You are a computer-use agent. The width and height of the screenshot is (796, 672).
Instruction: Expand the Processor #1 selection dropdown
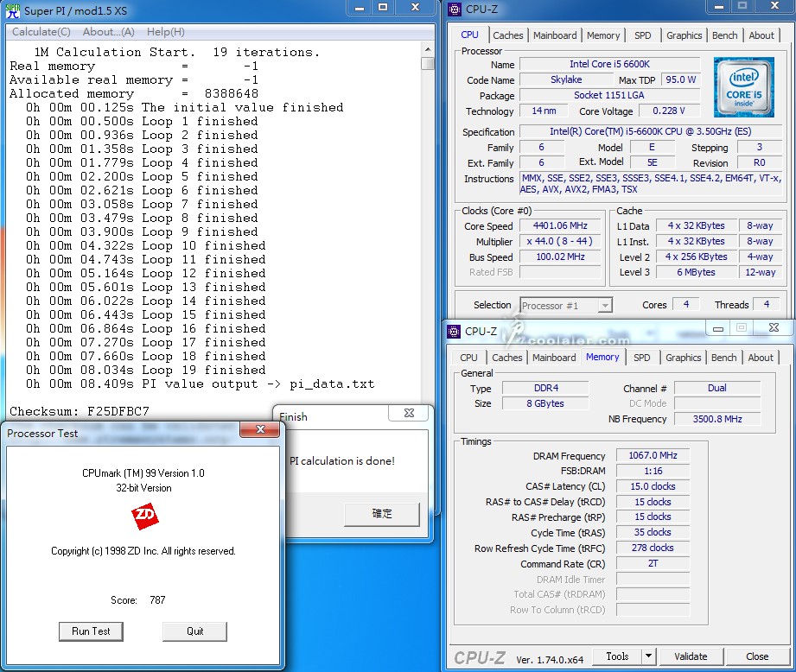(605, 305)
